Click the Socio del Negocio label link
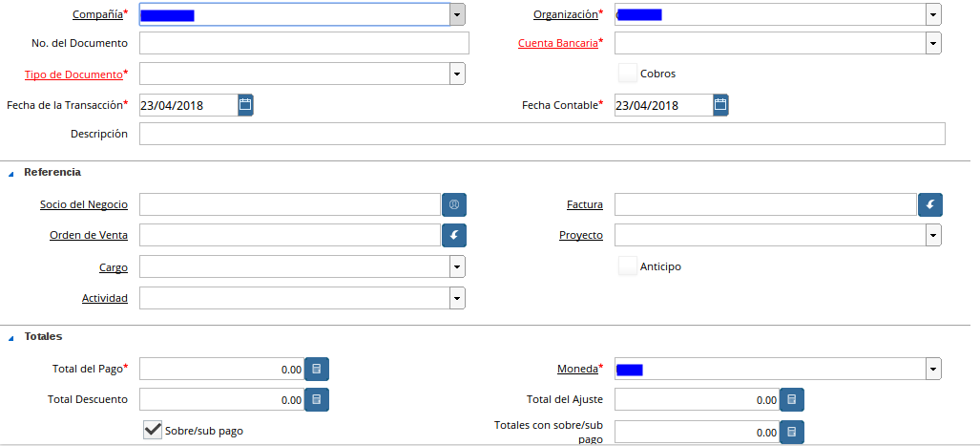The image size is (980, 446). (84, 204)
